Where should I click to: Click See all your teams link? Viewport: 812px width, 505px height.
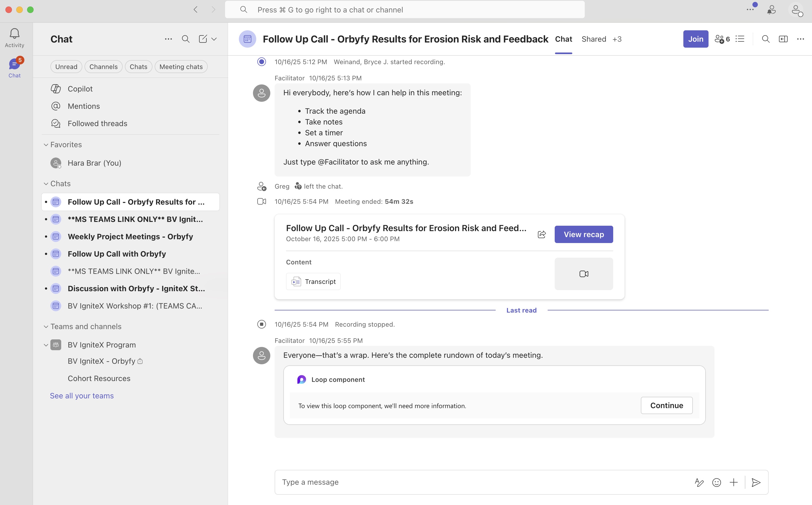[x=82, y=395]
